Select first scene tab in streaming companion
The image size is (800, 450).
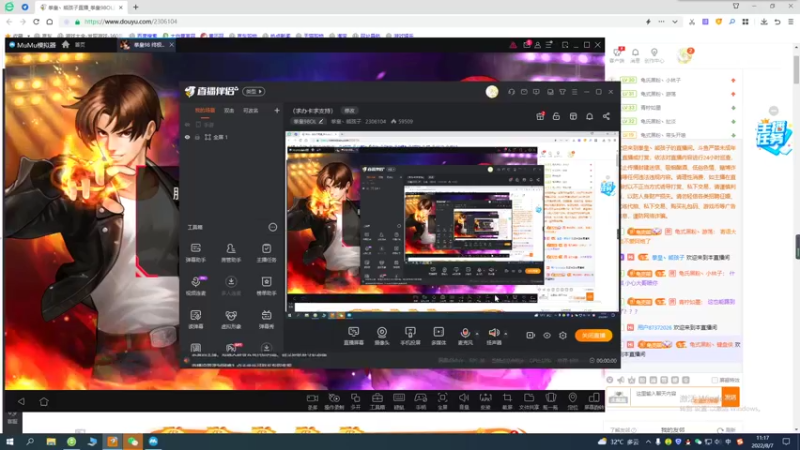point(205,110)
